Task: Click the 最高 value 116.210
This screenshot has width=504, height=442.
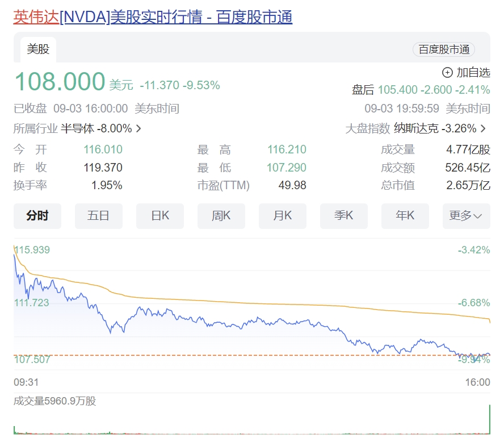Action: click(287, 149)
